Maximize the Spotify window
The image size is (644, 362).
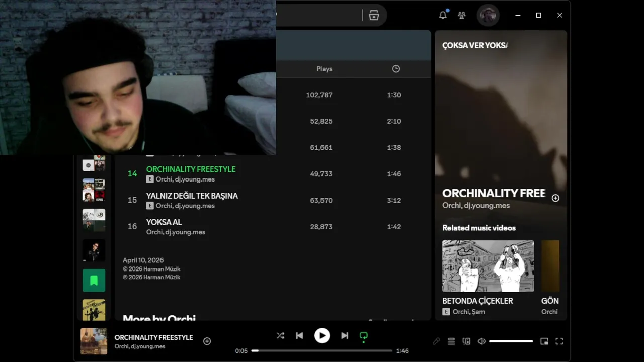click(538, 15)
